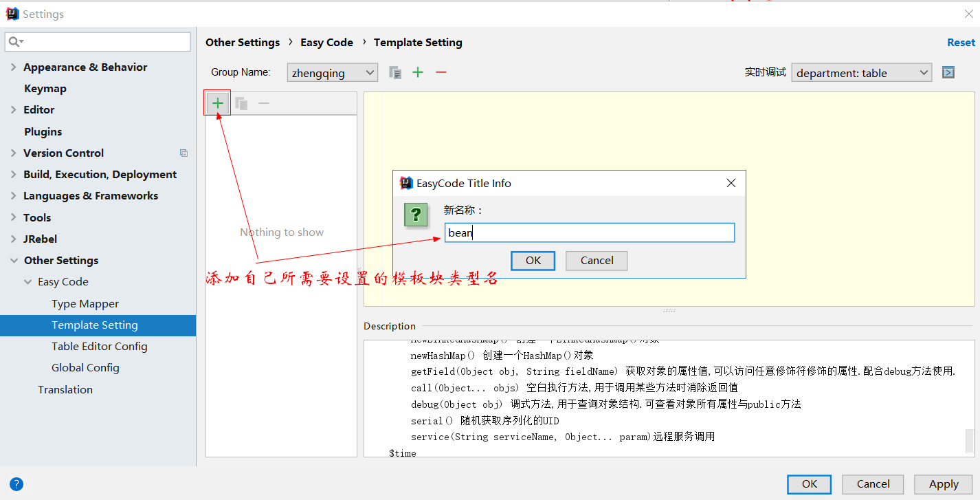The width and height of the screenshot is (980, 500).
Task: Click the remove template minus icon
Action: [264, 103]
